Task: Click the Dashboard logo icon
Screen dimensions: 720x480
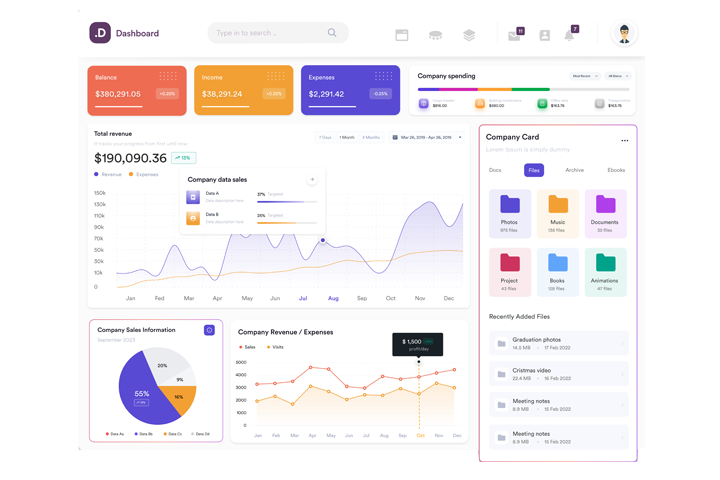Action: [100, 33]
